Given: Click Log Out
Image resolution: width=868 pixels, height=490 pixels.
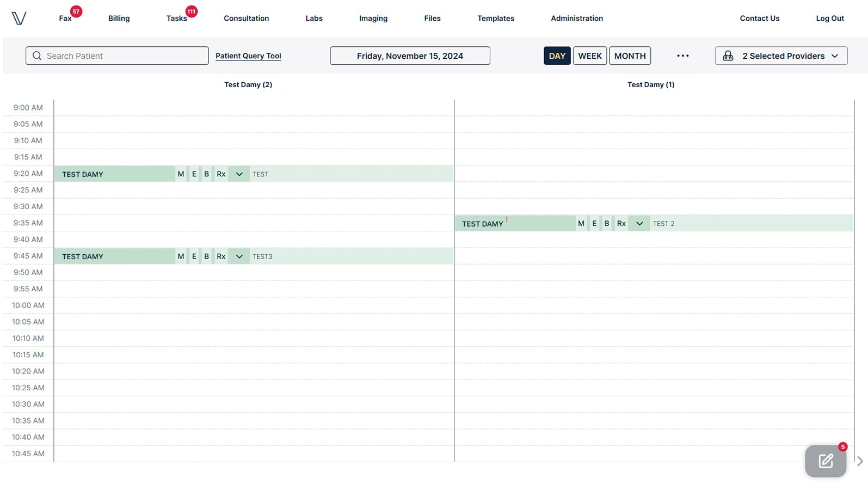Looking at the screenshot, I should pyautogui.click(x=830, y=18).
